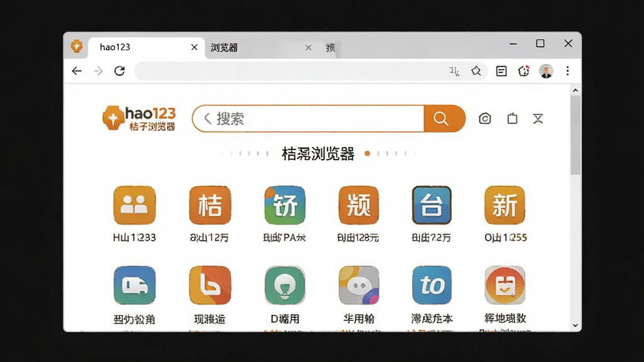Click the carousel heading ending in 浏览器
Screen dimensions: 644x362
point(318,154)
